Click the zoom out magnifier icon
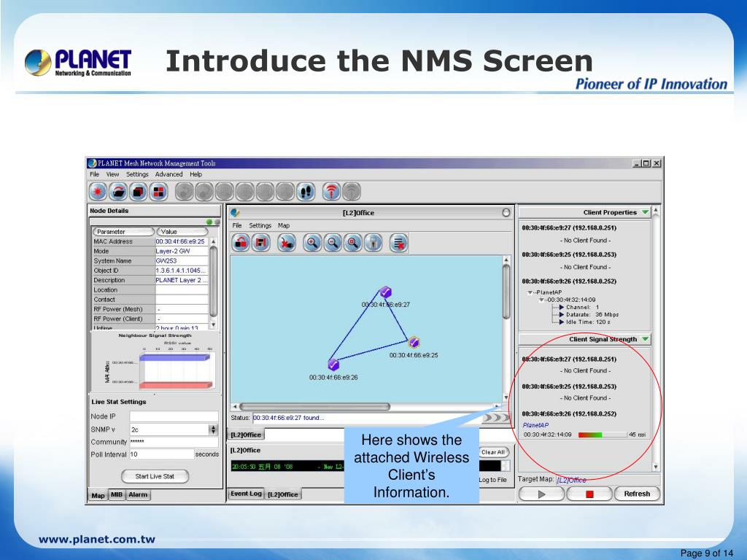 pyautogui.click(x=333, y=243)
